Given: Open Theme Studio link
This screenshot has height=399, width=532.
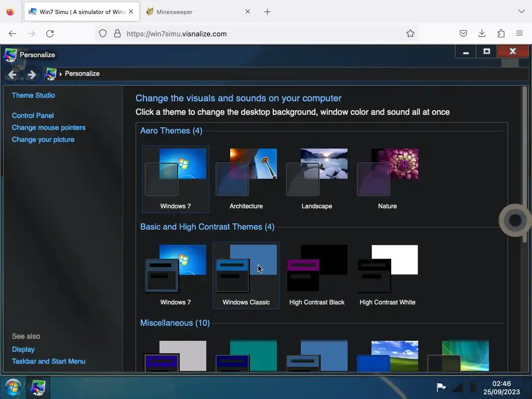Looking at the screenshot, I should point(33,96).
